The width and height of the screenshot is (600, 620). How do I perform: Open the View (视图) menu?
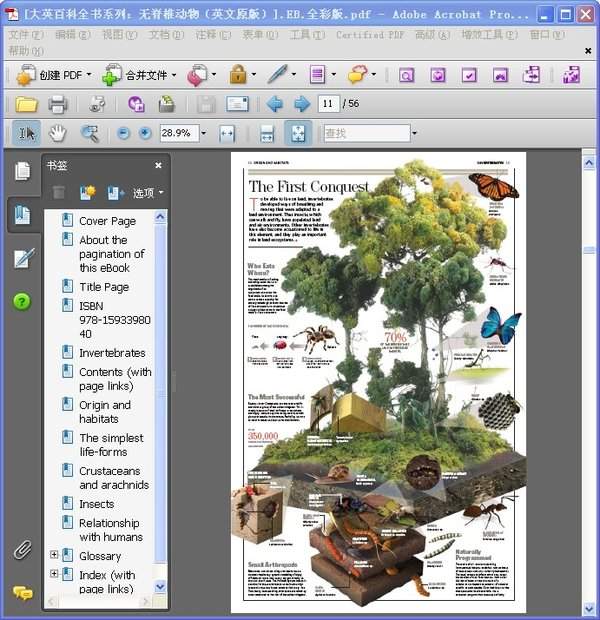(120, 35)
